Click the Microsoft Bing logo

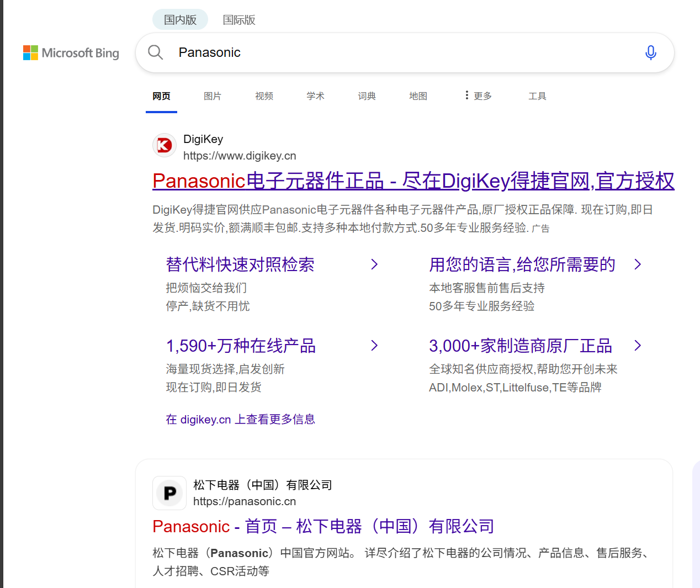(x=71, y=53)
